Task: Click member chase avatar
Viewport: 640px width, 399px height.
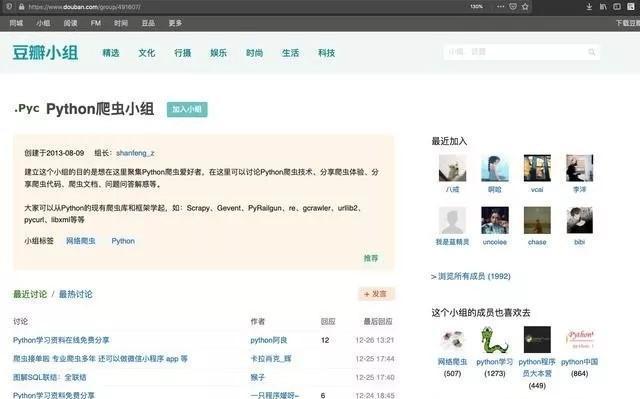Action: point(537,220)
